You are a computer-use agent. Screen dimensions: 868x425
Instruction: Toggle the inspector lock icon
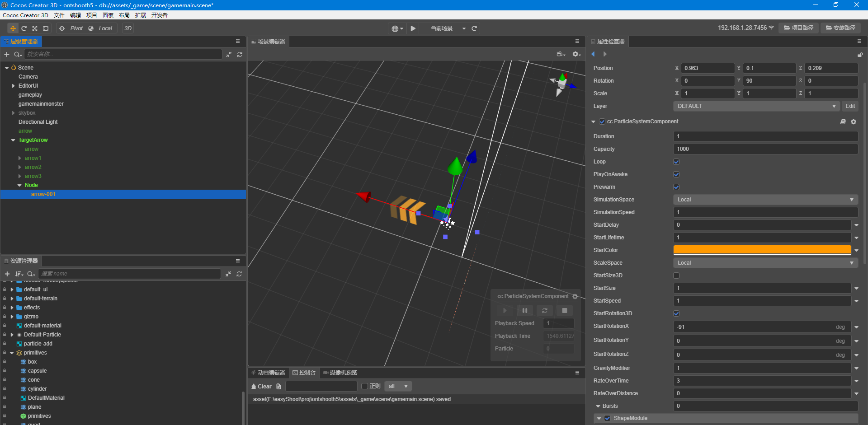click(860, 55)
